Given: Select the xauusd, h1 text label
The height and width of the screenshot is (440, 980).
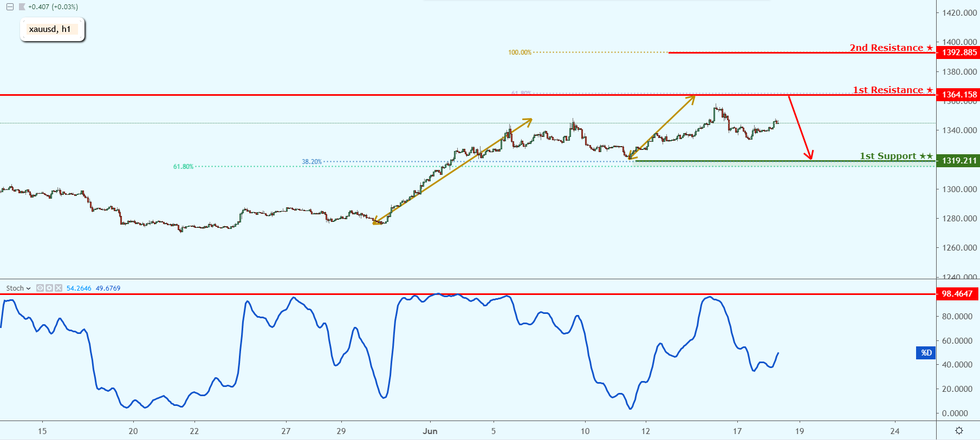Looking at the screenshot, I should [x=50, y=29].
